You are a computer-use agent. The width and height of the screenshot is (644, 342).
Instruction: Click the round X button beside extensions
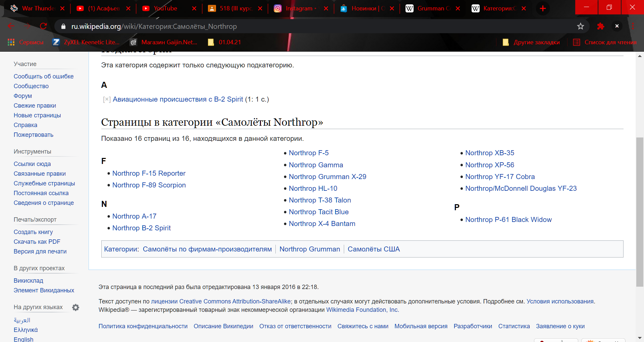pyautogui.click(x=617, y=26)
